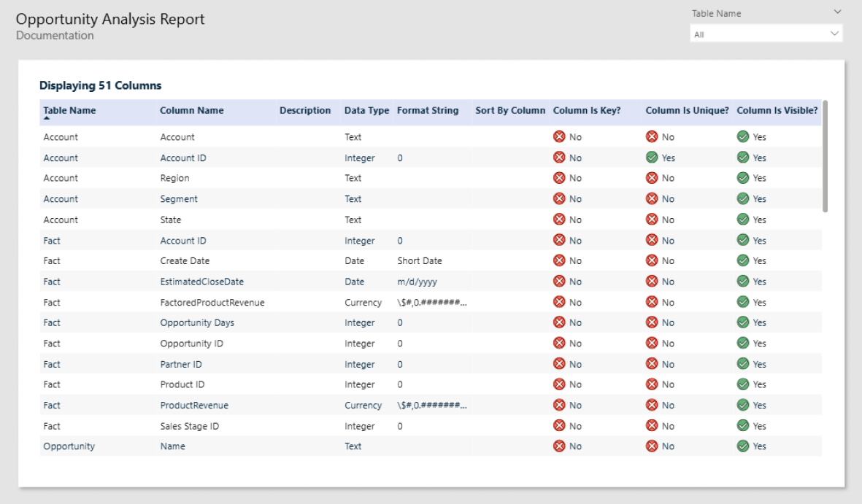The height and width of the screenshot is (504, 862).
Task: Click the 'Opportunity' table name cell
Action: click(69, 446)
